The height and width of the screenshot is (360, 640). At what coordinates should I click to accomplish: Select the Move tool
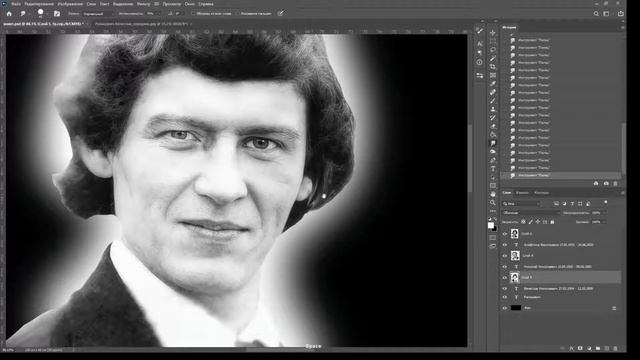(493, 33)
